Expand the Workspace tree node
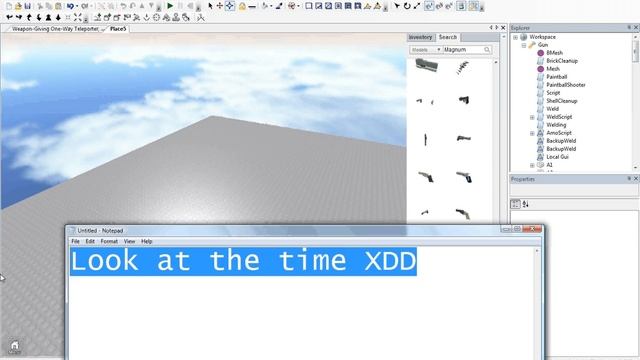 pos(516,37)
